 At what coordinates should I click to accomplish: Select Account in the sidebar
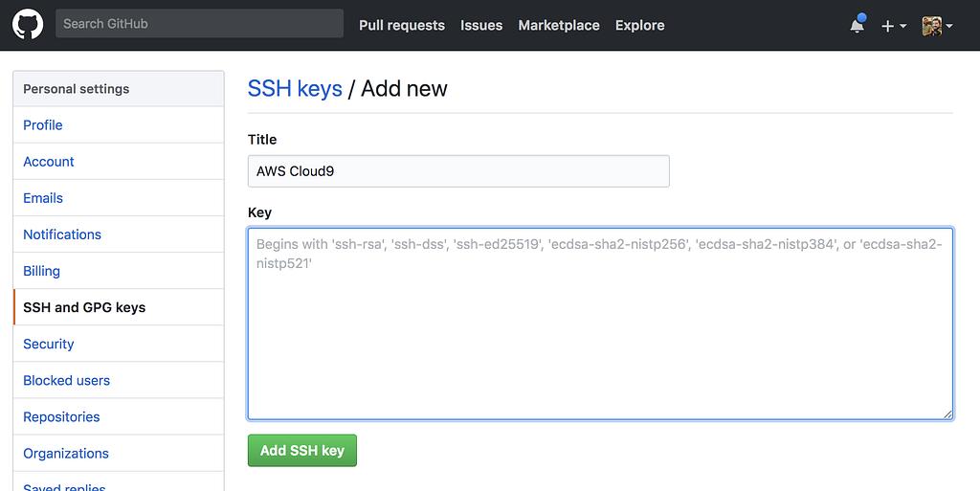click(x=49, y=162)
